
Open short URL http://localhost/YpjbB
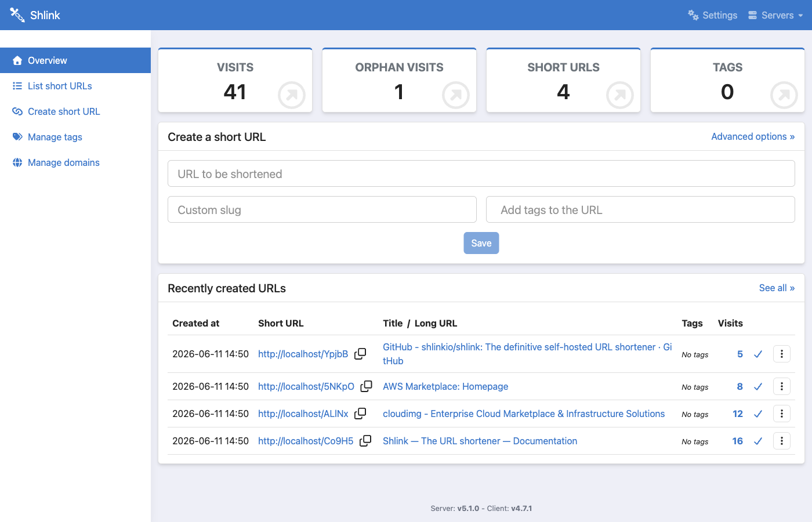point(303,354)
